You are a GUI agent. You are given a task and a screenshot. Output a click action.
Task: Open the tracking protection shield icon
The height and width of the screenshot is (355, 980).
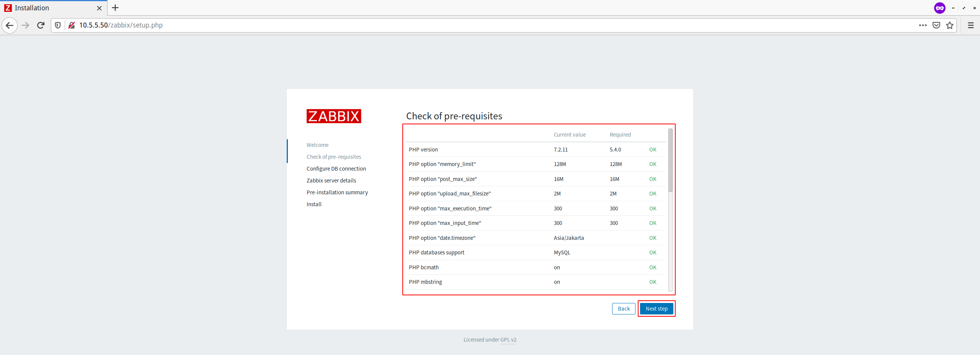pos(58,25)
